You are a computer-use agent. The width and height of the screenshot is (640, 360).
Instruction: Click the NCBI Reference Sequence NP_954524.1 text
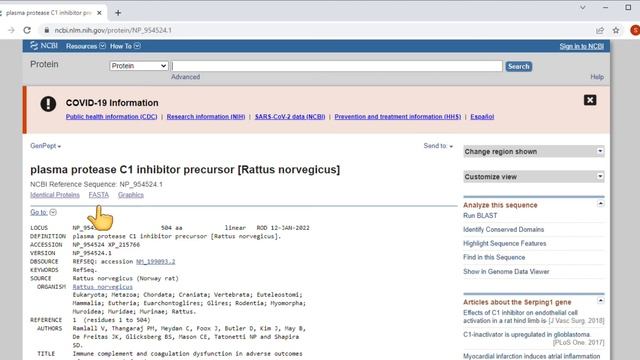tap(96, 184)
